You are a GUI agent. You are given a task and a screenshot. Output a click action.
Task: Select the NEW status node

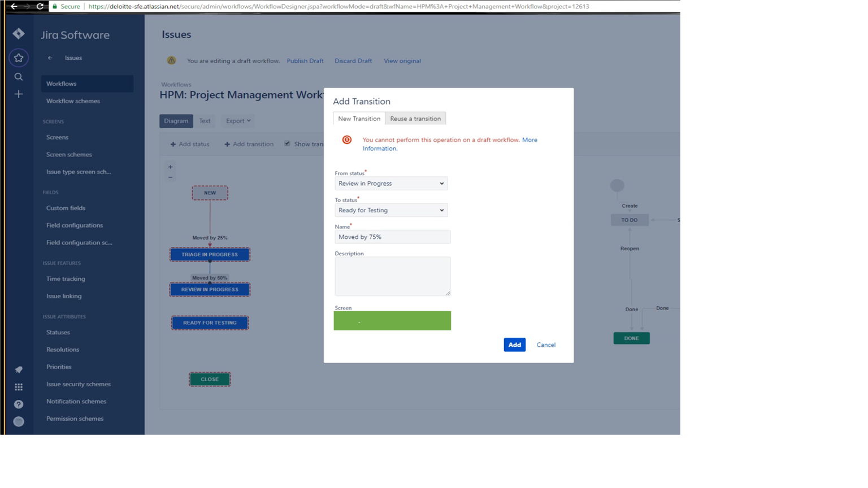point(210,193)
